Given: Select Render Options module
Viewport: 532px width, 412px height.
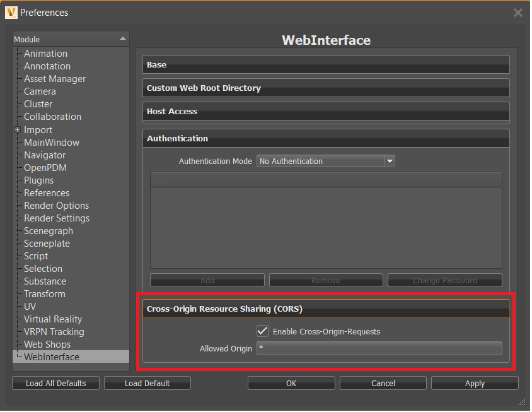Looking at the screenshot, I should pyautogui.click(x=56, y=206).
